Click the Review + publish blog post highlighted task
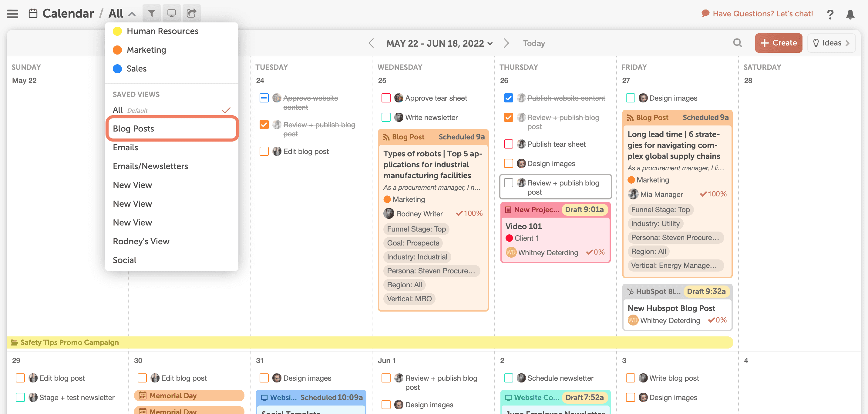 pyautogui.click(x=555, y=187)
